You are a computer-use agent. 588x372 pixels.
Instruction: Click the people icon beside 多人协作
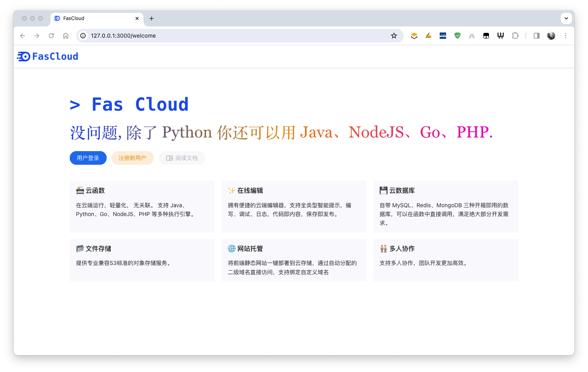[384, 249]
